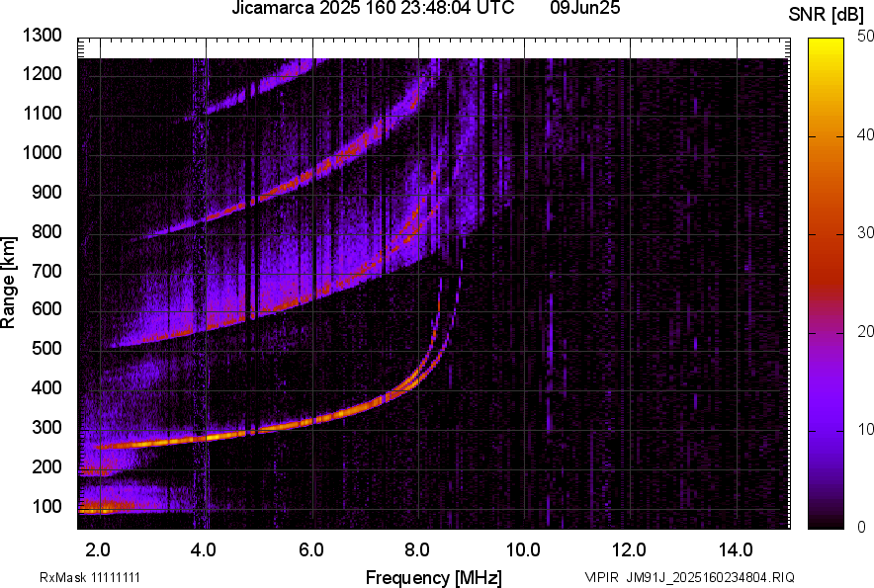This screenshot has height=588, width=874.
Task: Click the range tick label '1200'
Action: point(42,73)
